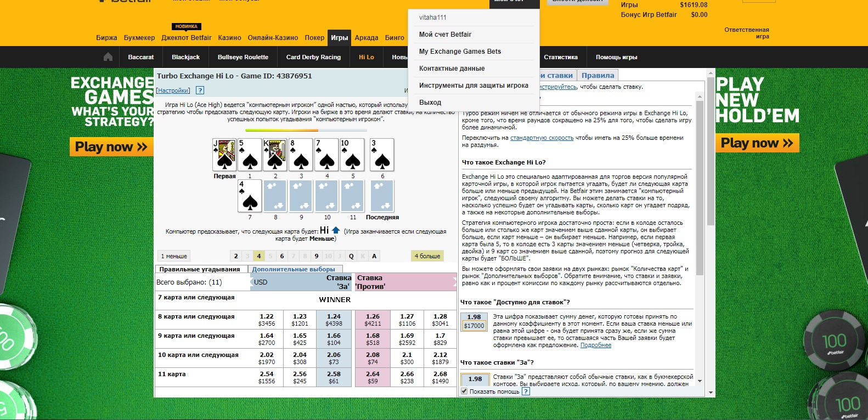Screen dimensions: 868x420
Task: Click username vitaha111 in the account menu
Action: coord(433,18)
